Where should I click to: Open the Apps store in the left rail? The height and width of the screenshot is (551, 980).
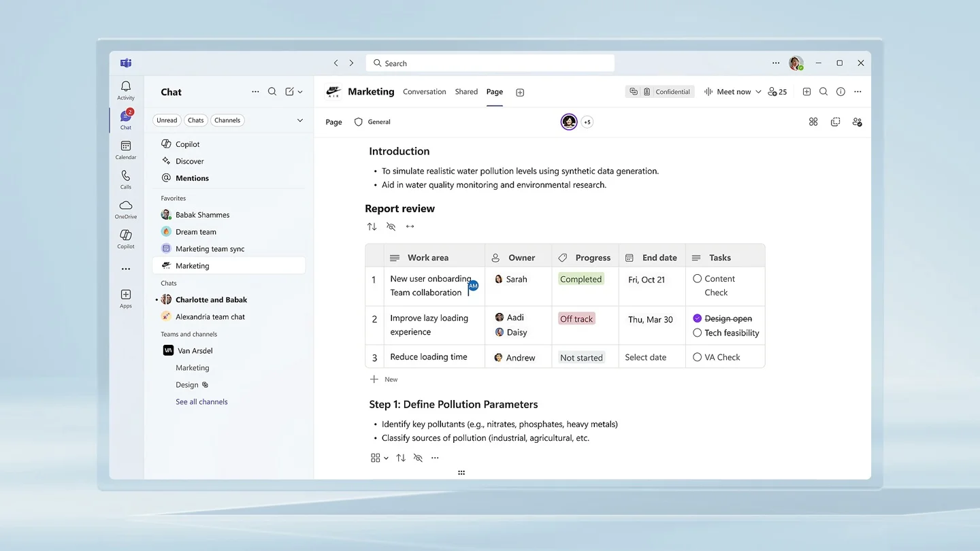point(126,298)
